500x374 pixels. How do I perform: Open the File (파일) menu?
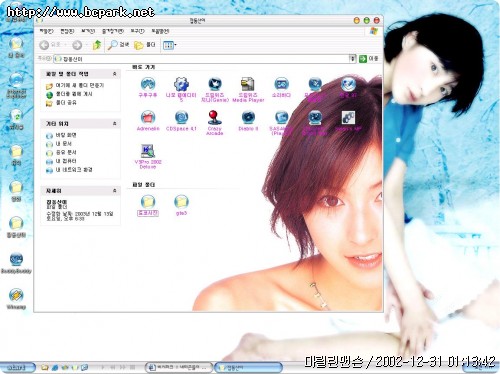46,31
